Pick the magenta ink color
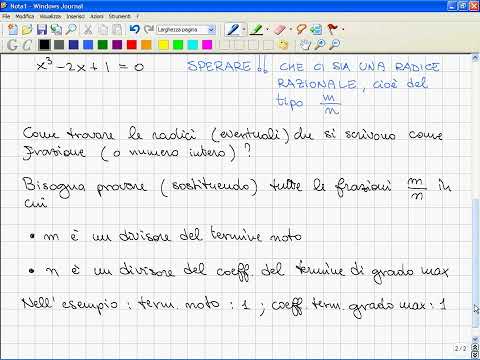 (x=207, y=45)
